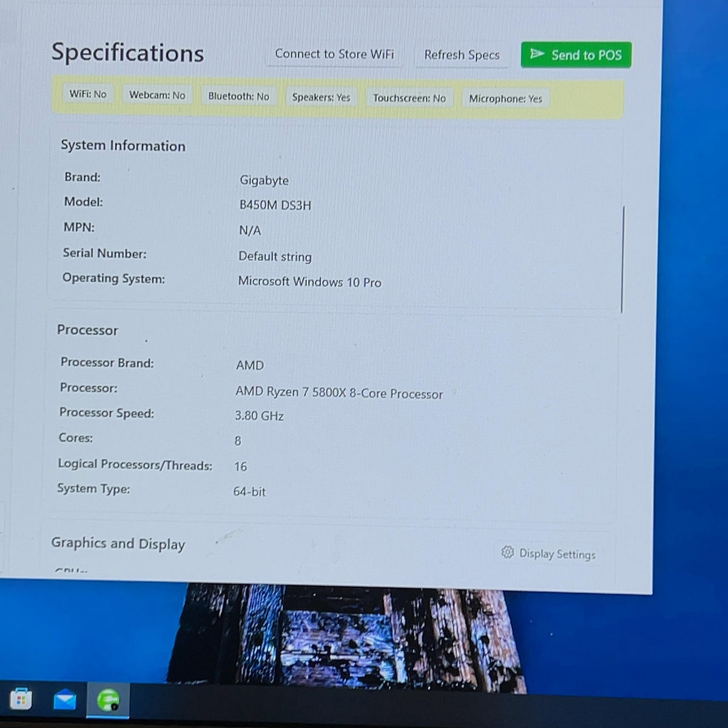Select AMD Ryzen 7 5800X 8-Core Processor text

point(339,393)
